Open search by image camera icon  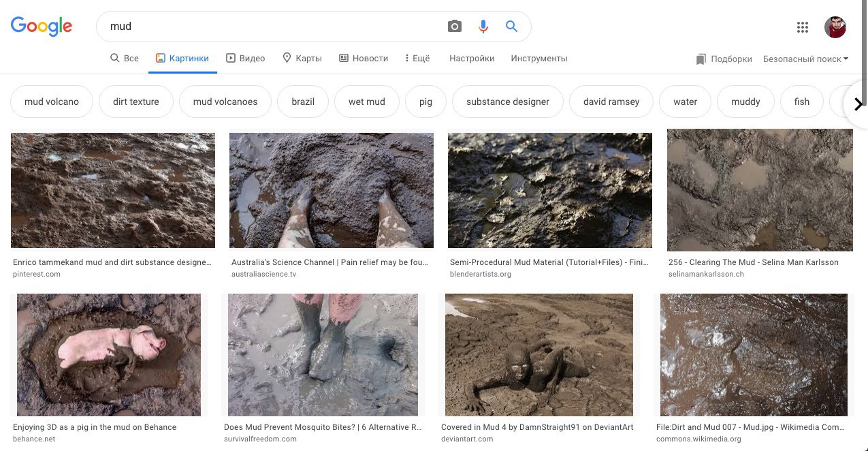(x=455, y=27)
